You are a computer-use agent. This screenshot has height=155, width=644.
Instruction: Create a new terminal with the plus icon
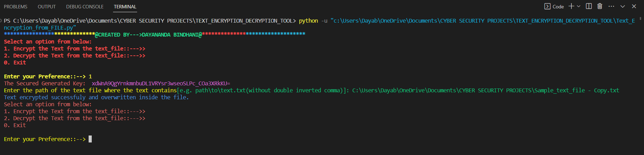(x=571, y=6)
